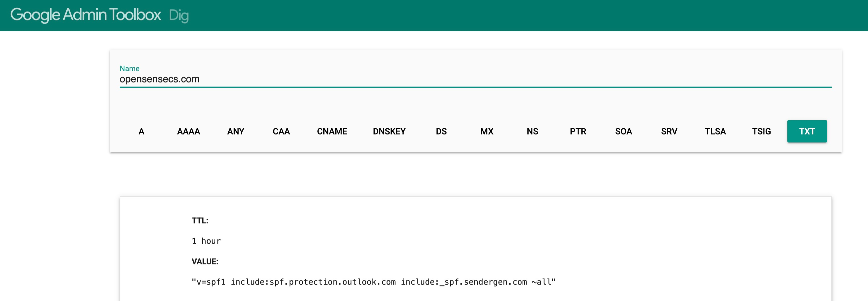Screen dimensions: 868x301
Task: Select the A record type
Action: click(141, 131)
